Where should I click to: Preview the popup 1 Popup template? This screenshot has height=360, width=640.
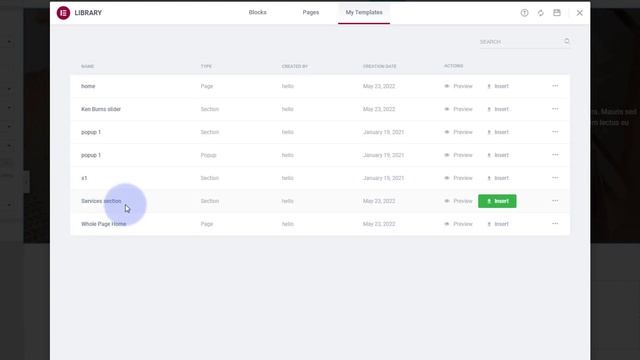click(458, 155)
